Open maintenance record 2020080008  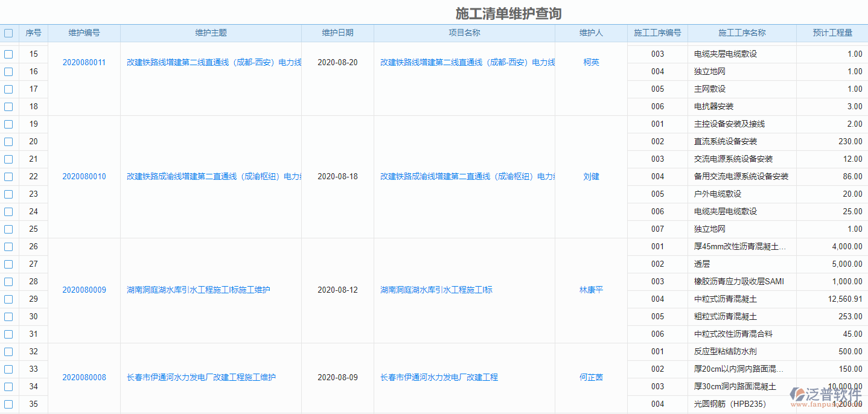click(x=83, y=377)
